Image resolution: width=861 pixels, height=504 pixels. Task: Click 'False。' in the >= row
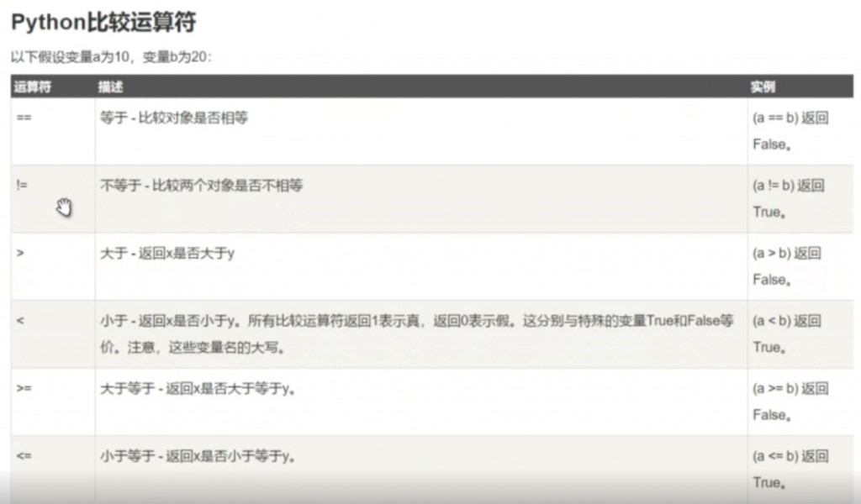tap(772, 415)
